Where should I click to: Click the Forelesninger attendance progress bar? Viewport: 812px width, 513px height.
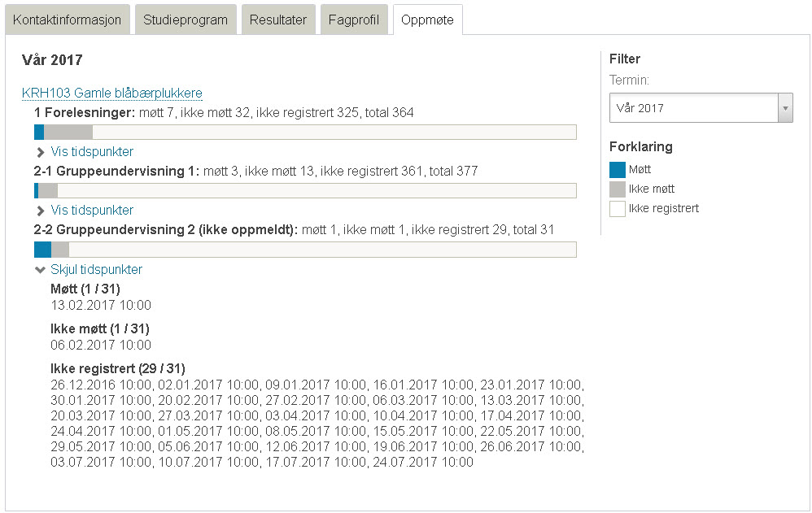tap(305, 132)
